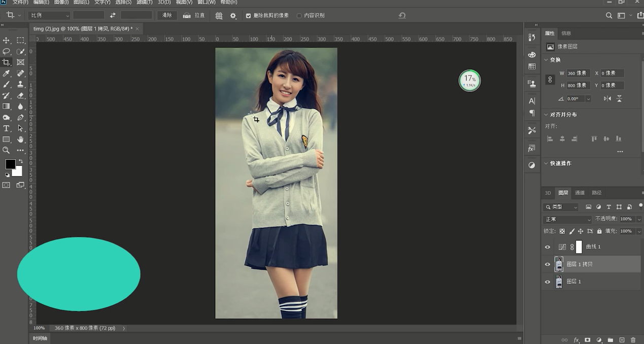Hide the 曲线 1 layer
The image size is (644, 344).
(x=547, y=247)
